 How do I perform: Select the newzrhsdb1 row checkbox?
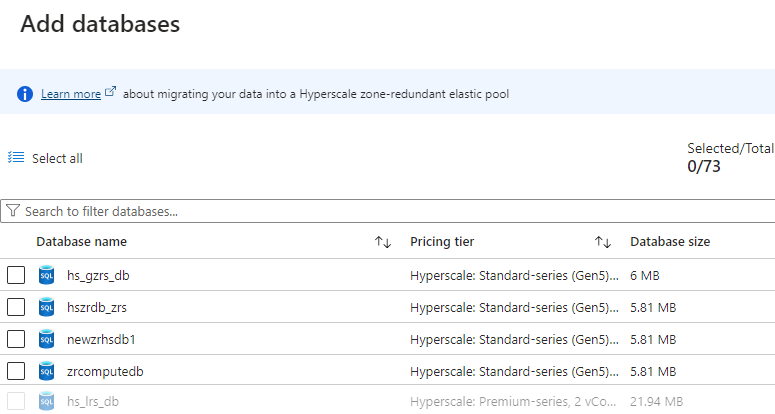coord(16,339)
